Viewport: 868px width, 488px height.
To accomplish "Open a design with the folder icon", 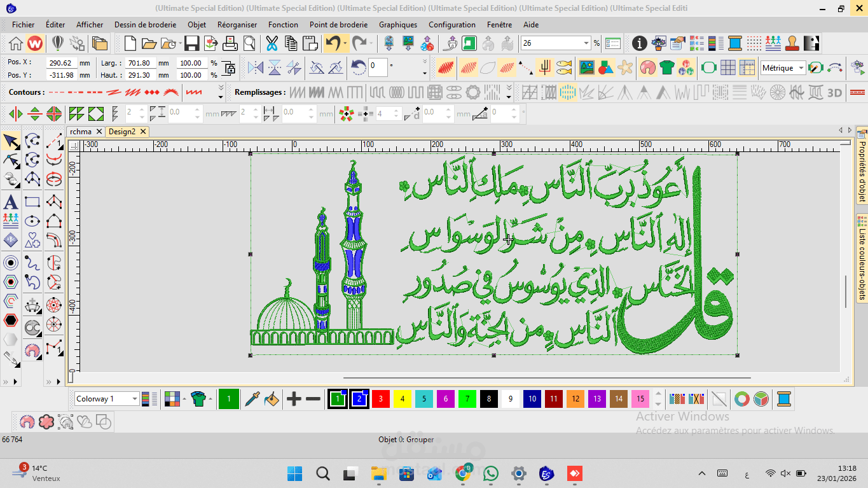I will coord(149,43).
